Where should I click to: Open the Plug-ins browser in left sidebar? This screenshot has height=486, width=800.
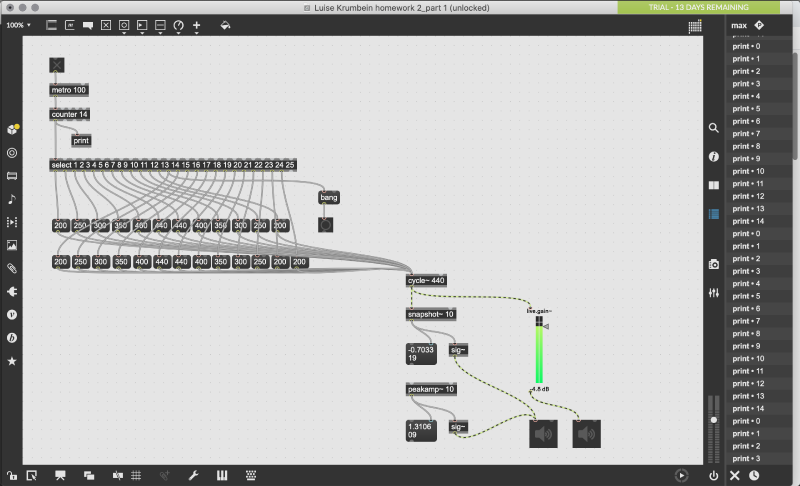tap(12, 292)
